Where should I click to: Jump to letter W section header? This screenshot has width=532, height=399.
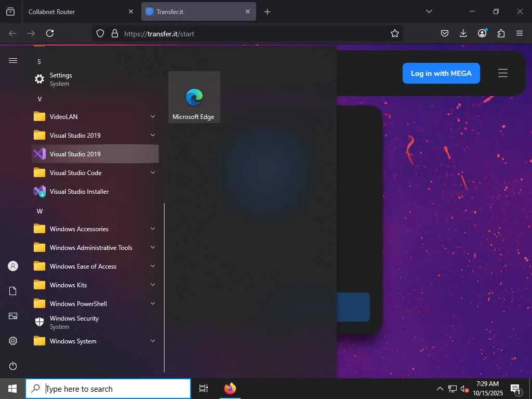39,211
